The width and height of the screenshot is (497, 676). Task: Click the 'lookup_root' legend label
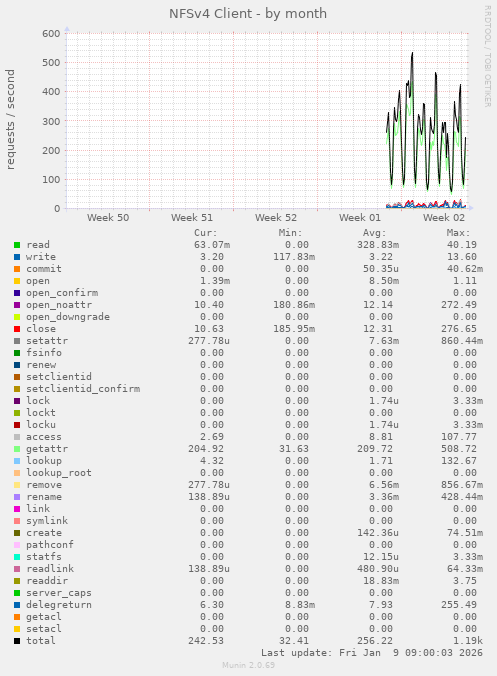click(x=59, y=473)
